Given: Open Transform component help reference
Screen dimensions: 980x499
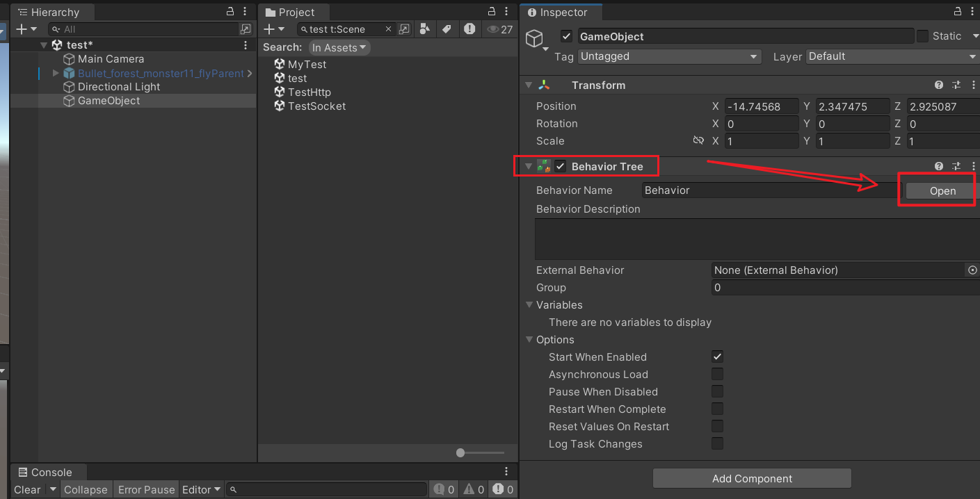Looking at the screenshot, I should (939, 85).
